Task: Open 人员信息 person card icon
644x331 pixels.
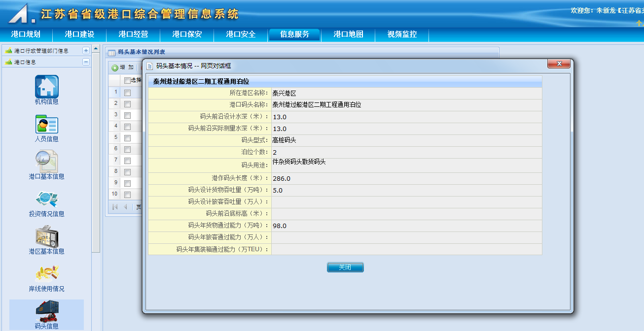Action: (47, 124)
